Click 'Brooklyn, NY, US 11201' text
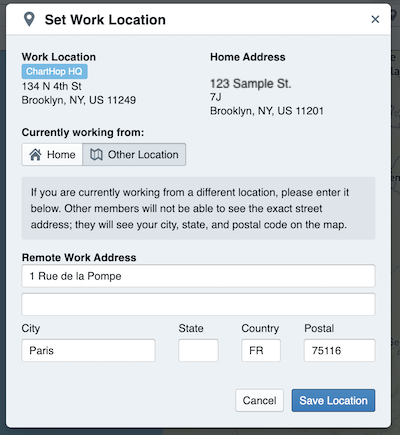The image size is (400, 435). pyautogui.click(x=267, y=111)
